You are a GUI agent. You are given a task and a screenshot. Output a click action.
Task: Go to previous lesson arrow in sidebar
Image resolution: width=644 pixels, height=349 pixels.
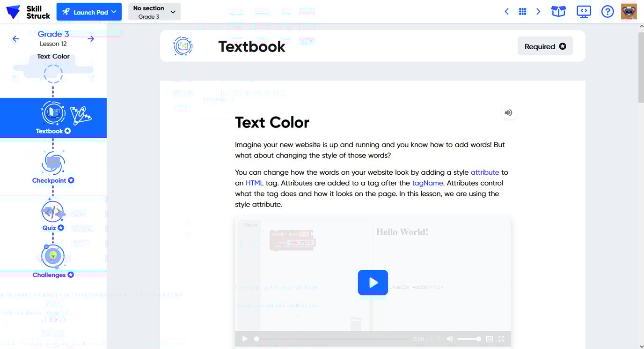coord(16,39)
